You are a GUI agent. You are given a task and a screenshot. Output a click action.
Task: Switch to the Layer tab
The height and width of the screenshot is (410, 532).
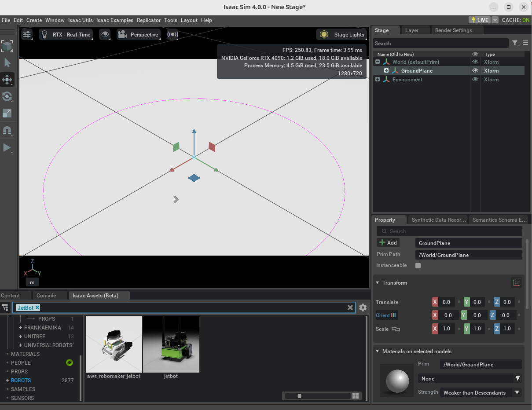click(x=412, y=30)
